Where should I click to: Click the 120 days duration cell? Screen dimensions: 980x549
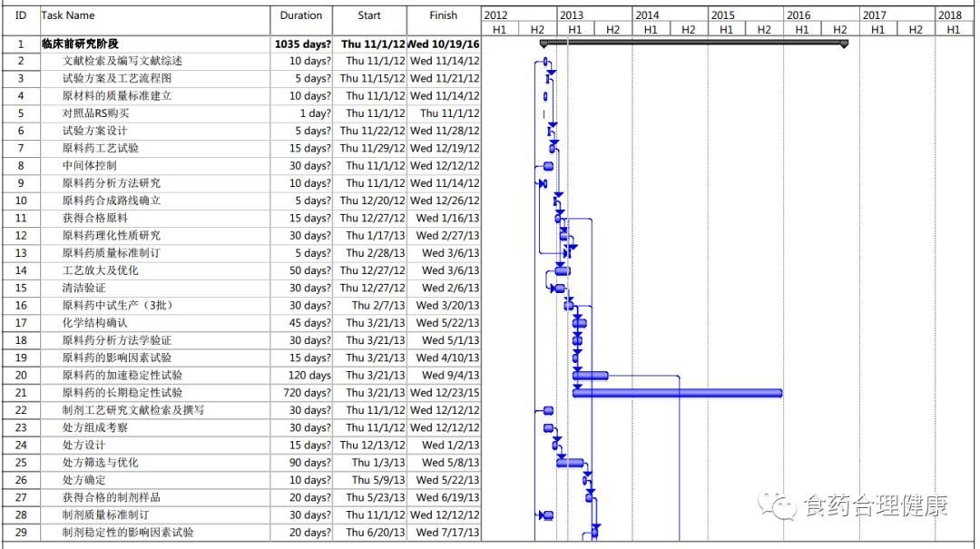pyautogui.click(x=310, y=376)
